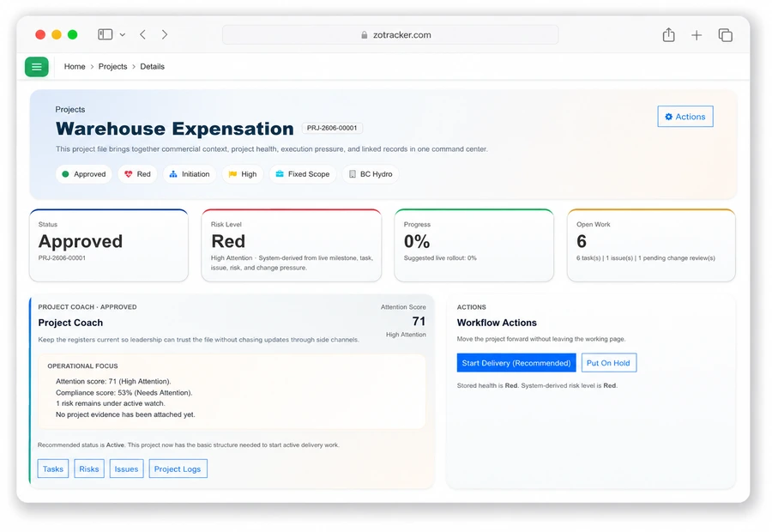Click the briefcase icon on Fixed Scope chip
Viewport: 772px width, 532px height.
coord(280,174)
